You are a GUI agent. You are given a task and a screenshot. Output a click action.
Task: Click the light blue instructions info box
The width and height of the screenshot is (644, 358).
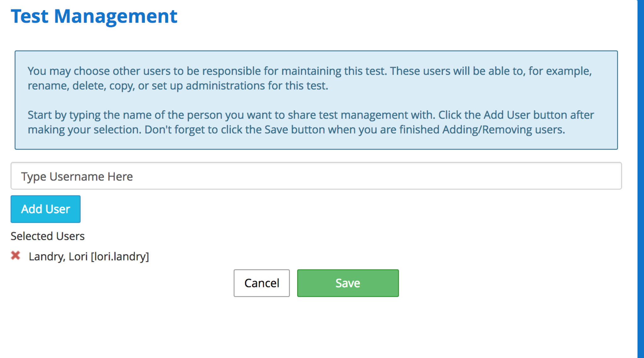click(316, 100)
